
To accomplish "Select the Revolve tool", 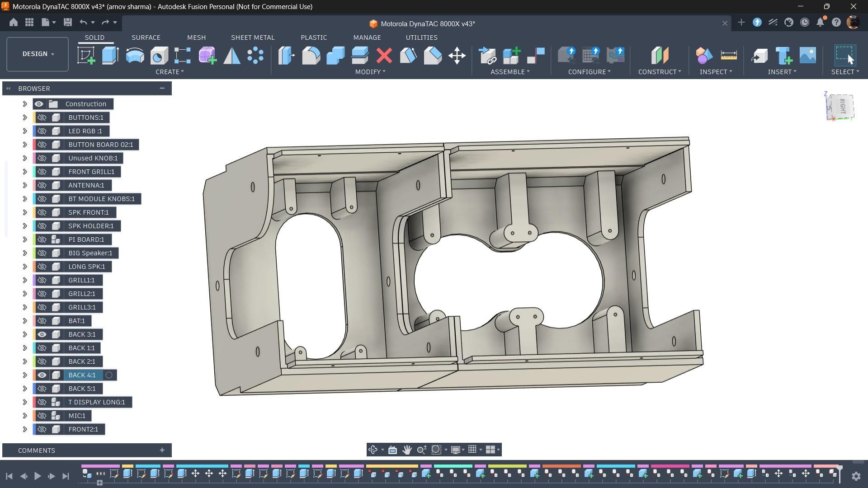I will 135,56.
